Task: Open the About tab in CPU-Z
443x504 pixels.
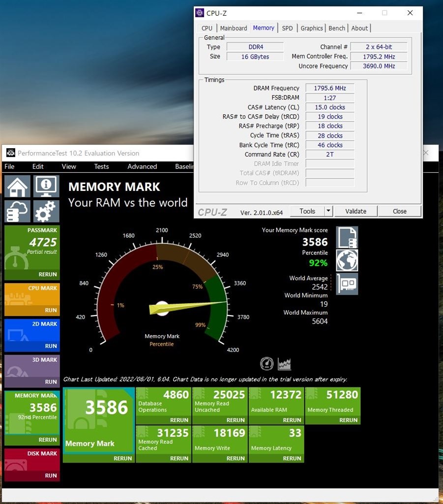Action: [x=359, y=28]
